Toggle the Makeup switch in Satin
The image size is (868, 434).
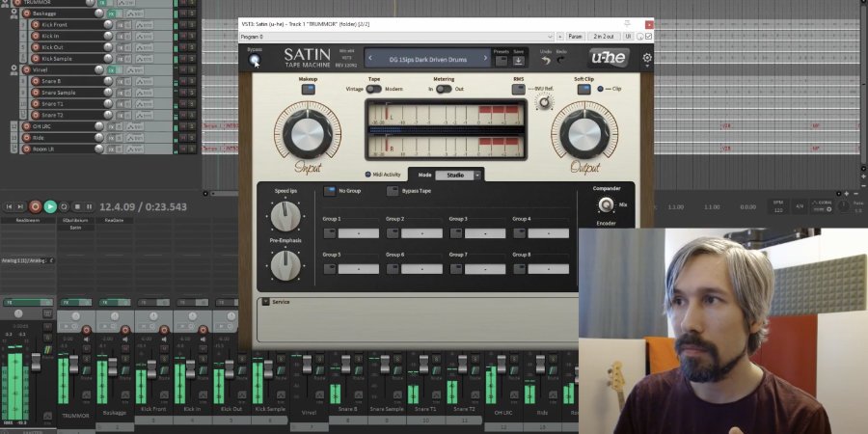click(x=309, y=89)
